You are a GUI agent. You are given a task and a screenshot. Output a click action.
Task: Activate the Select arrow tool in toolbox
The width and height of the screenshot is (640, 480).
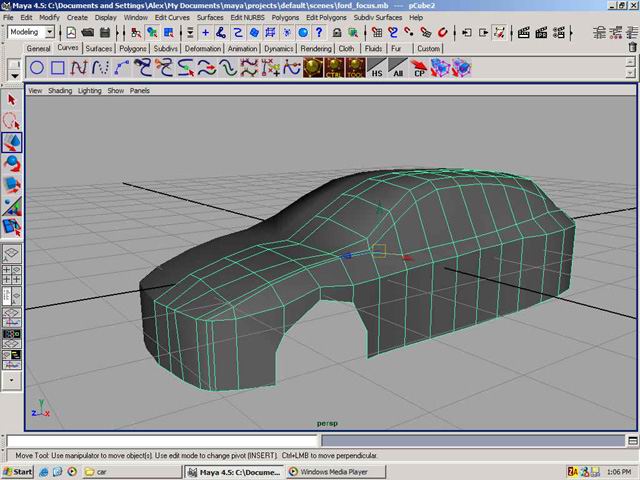coord(12,99)
